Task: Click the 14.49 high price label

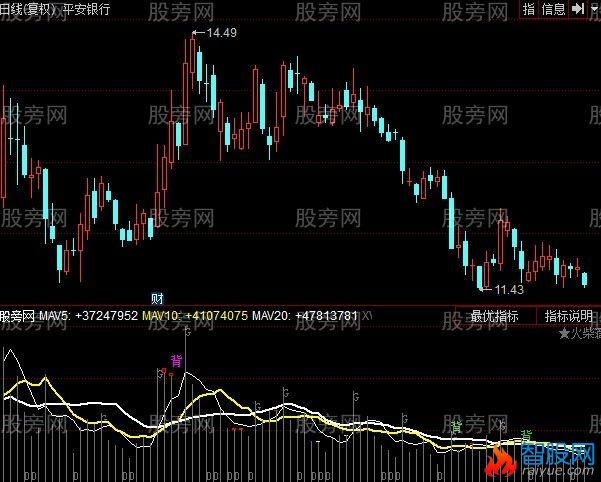Action: [x=222, y=33]
